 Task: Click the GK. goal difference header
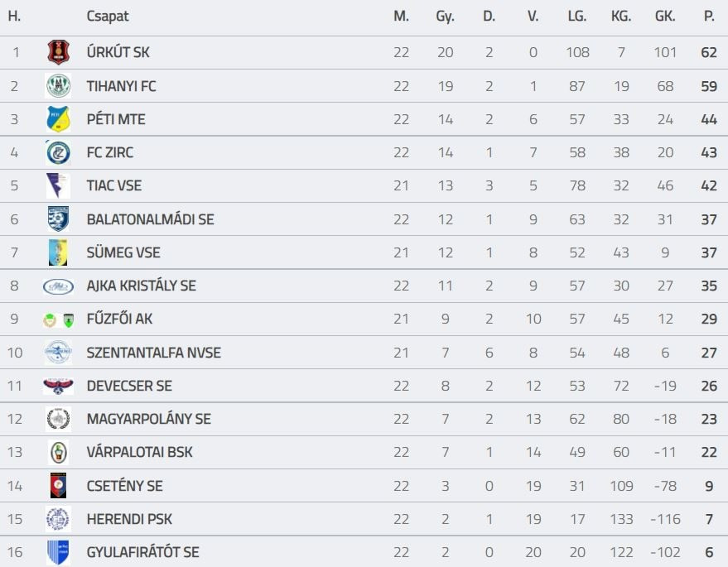(x=664, y=17)
